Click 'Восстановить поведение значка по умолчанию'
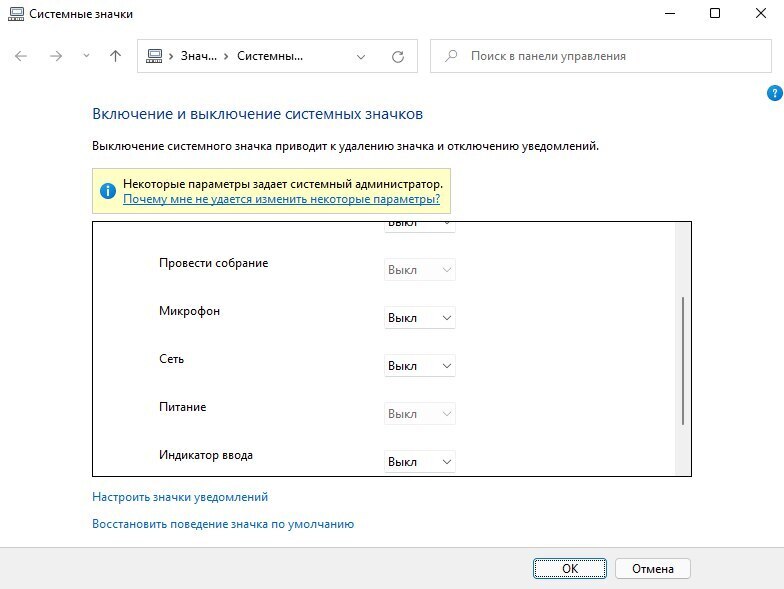 (x=223, y=524)
